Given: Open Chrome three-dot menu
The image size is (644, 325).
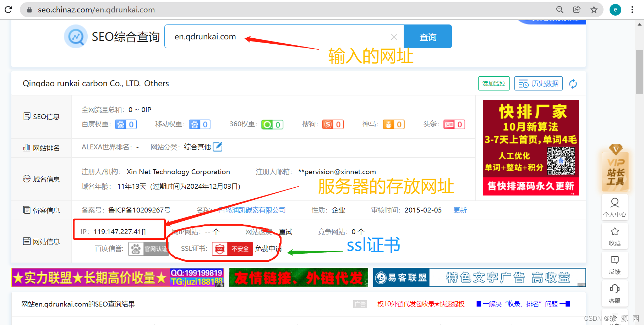Looking at the screenshot, I should pos(632,10).
